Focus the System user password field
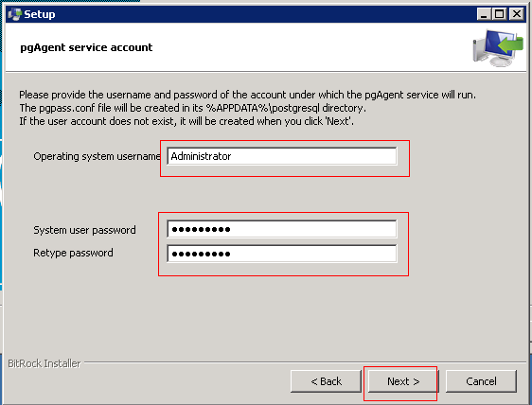The image size is (532, 405). 282,229
